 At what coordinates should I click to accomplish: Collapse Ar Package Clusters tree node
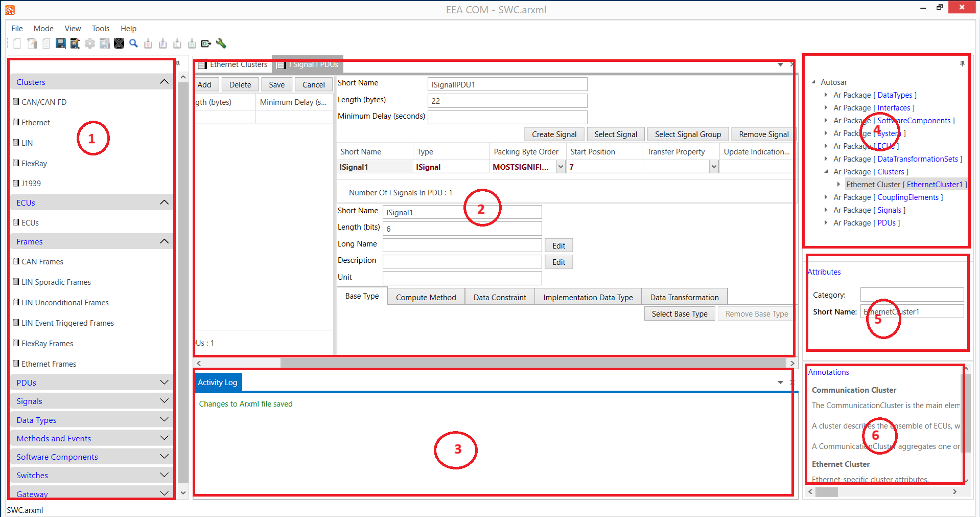826,171
